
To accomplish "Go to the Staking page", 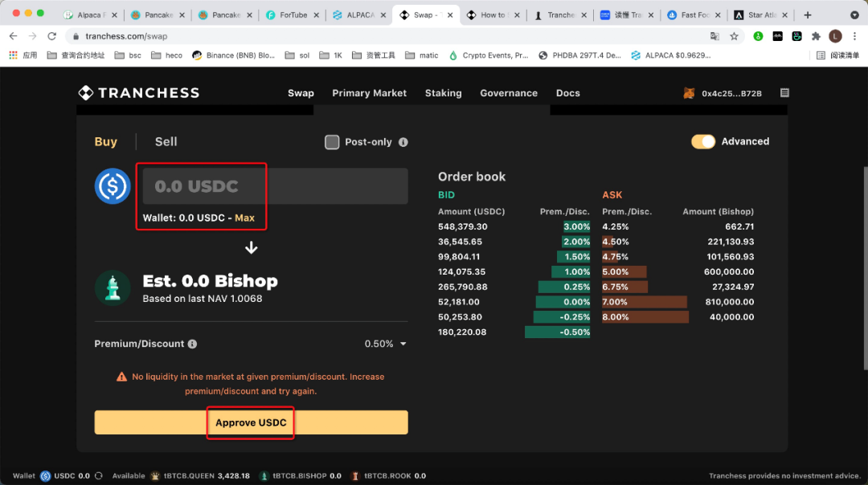I will tap(444, 93).
